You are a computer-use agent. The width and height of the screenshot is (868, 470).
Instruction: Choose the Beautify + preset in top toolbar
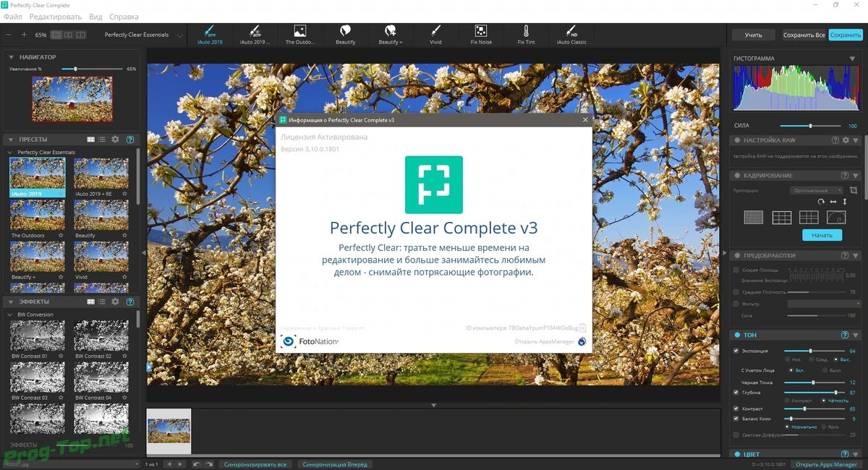[x=391, y=34]
